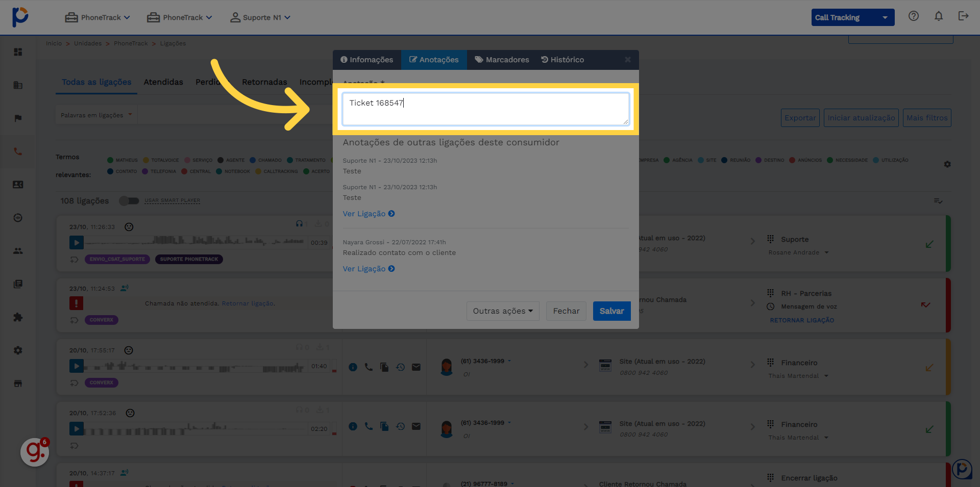The height and width of the screenshot is (487, 980).
Task: Open Ver Ligação under Teste note
Action: [x=369, y=214]
